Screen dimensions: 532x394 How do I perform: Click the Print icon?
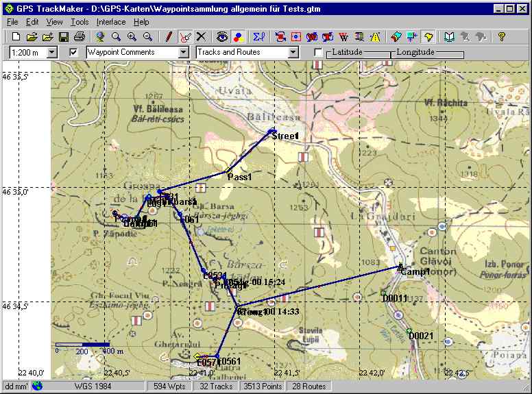(80, 36)
